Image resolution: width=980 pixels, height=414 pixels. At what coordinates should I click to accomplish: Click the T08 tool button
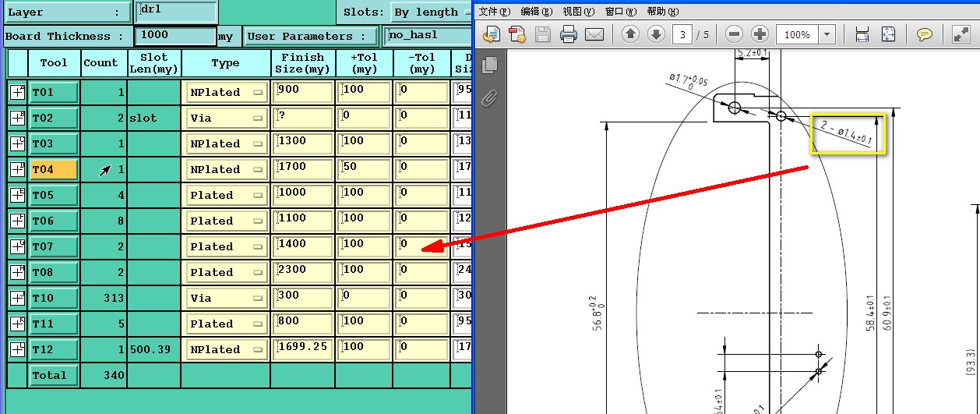pos(54,272)
